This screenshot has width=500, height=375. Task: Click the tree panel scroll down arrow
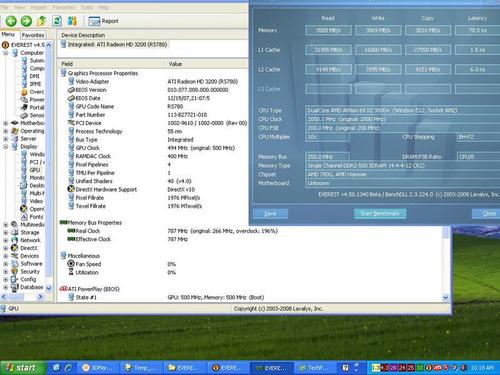49,288
